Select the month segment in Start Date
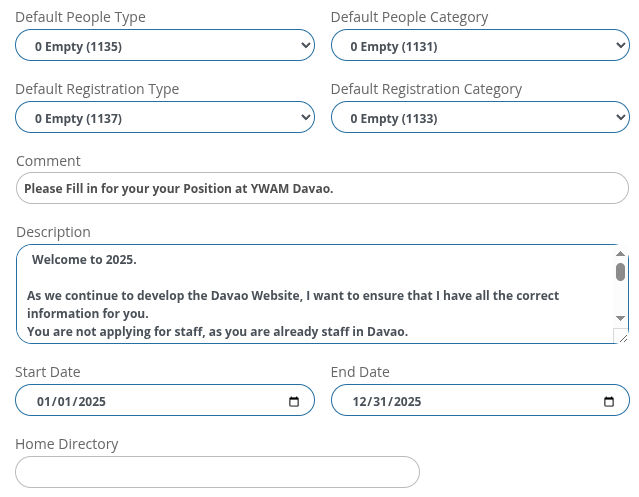 click(x=44, y=402)
